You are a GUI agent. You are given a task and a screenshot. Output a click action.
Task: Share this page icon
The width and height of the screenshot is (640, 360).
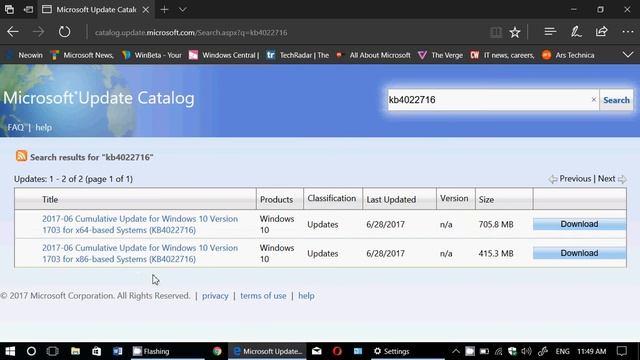[602, 32]
